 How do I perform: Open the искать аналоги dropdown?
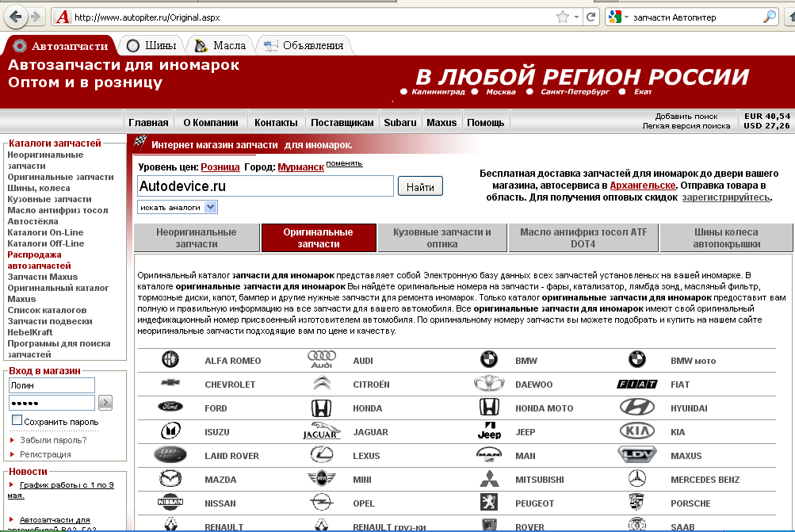pos(178,207)
